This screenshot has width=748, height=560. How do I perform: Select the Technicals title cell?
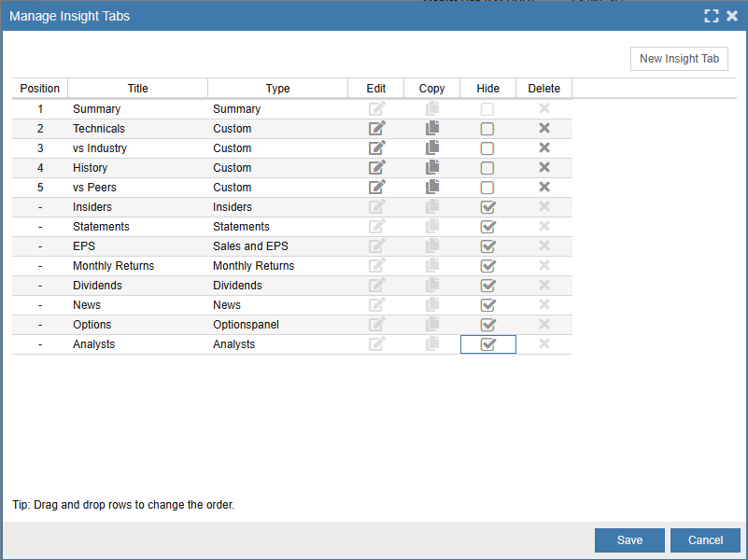(x=138, y=129)
